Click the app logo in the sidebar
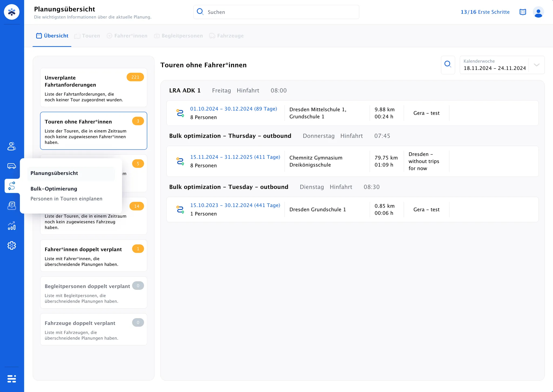This screenshot has width=553, height=392. coord(12,12)
